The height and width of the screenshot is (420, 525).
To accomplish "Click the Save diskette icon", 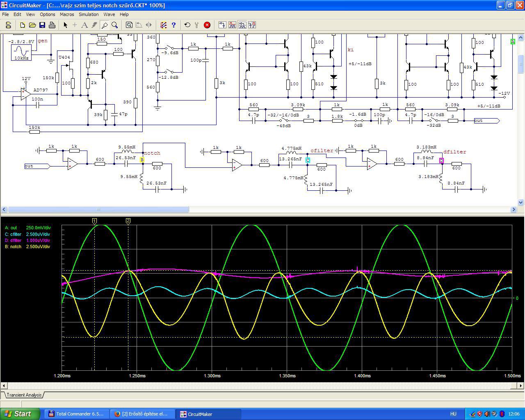I will click(42, 25).
